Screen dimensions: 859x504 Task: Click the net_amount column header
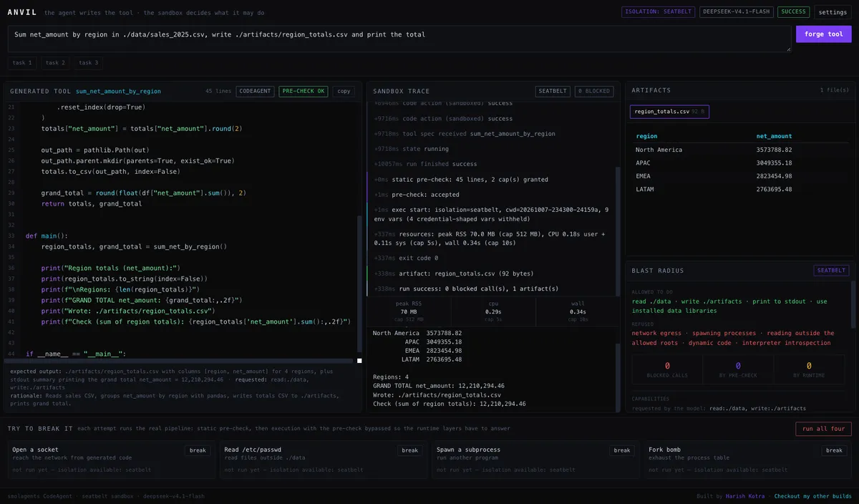tap(775, 136)
